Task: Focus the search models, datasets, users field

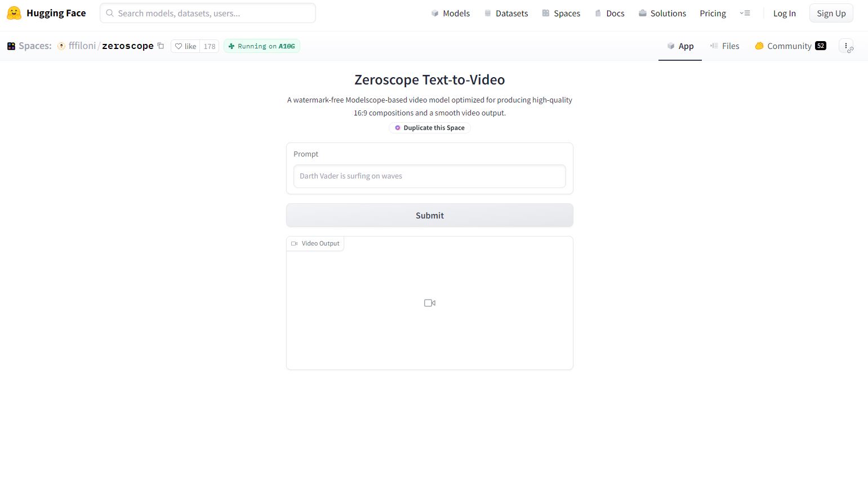Action: tap(208, 13)
